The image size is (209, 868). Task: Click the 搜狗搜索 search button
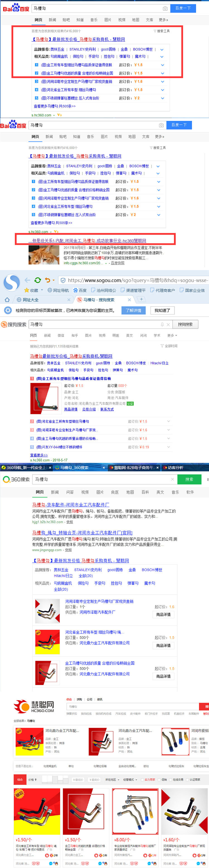tap(185, 324)
